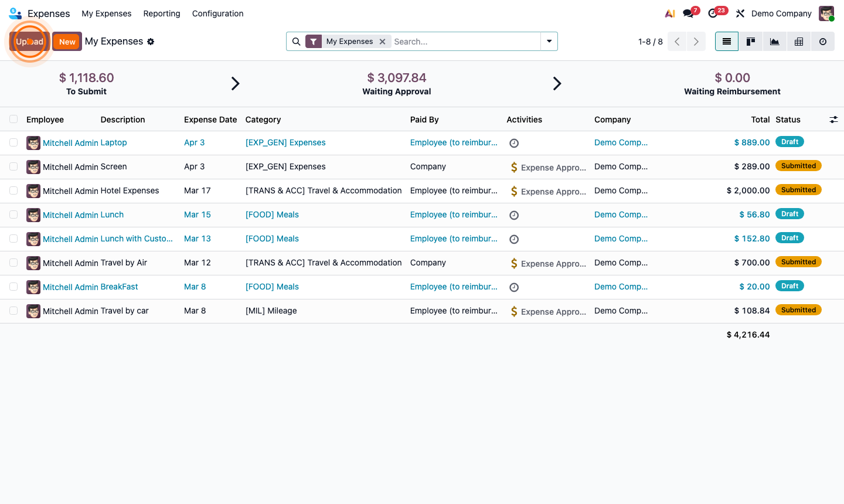This screenshot has height=504, width=844.
Task: Open the AI assistant
Action: coord(669,13)
